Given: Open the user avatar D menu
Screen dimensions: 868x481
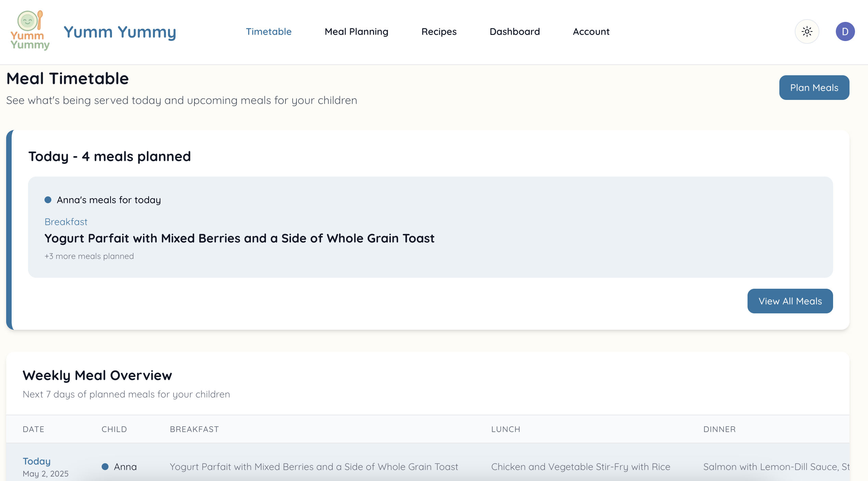Looking at the screenshot, I should (845, 31).
